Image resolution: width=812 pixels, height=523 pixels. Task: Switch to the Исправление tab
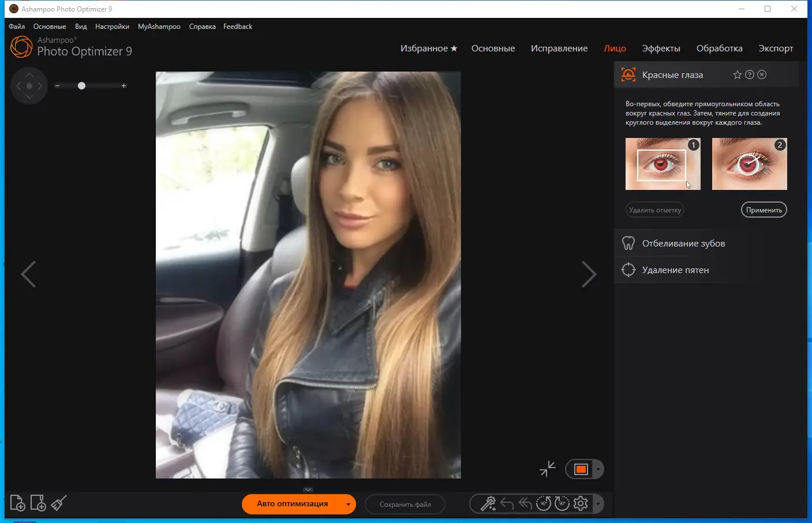(x=559, y=48)
